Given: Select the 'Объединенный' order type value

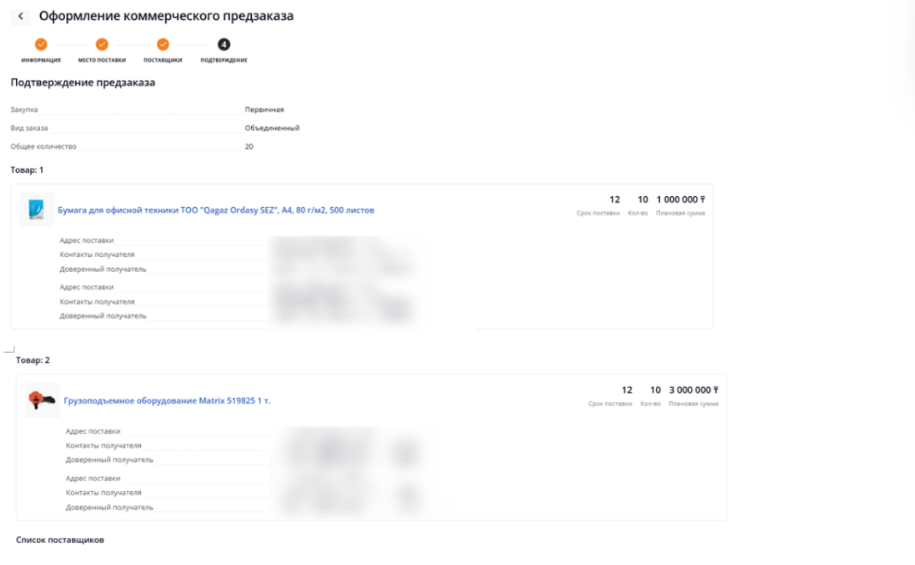Looking at the screenshot, I should 272,128.
